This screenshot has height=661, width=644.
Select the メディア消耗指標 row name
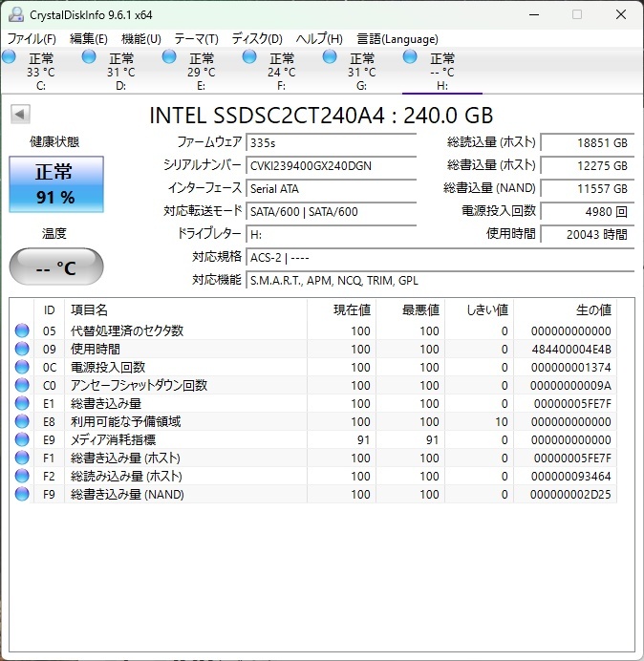tap(113, 439)
